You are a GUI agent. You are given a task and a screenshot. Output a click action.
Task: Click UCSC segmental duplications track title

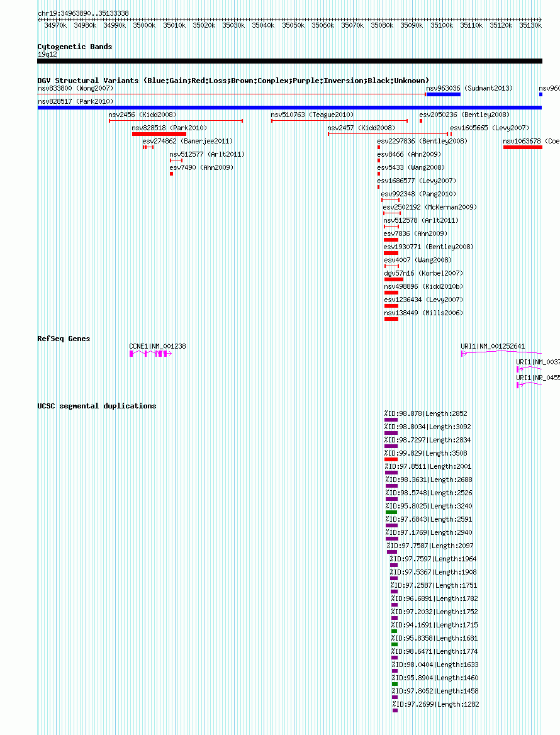[x=97, y=405]
